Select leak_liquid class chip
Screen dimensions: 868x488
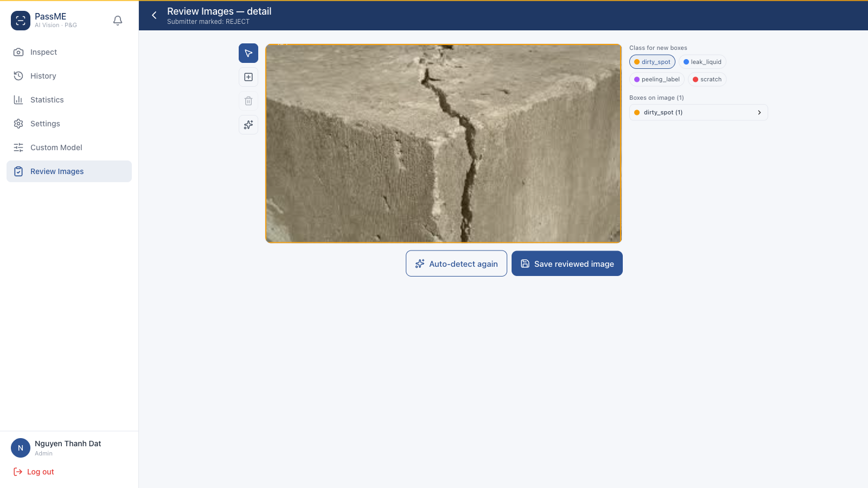pyautogui.click(x=702, y=62)
